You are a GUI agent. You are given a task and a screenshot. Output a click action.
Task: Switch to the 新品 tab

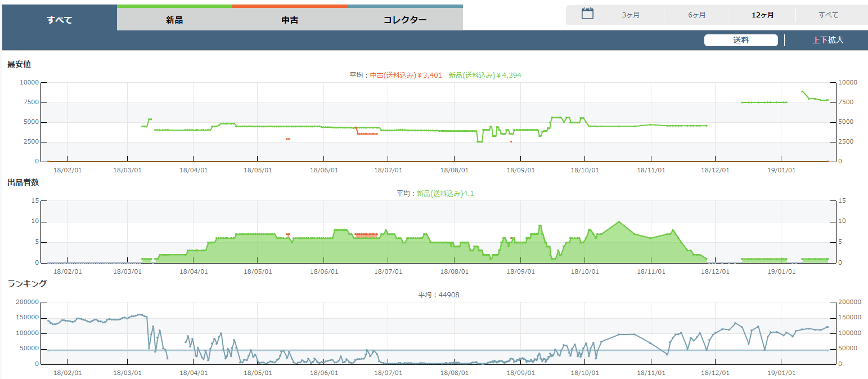[x=174, y=20]
